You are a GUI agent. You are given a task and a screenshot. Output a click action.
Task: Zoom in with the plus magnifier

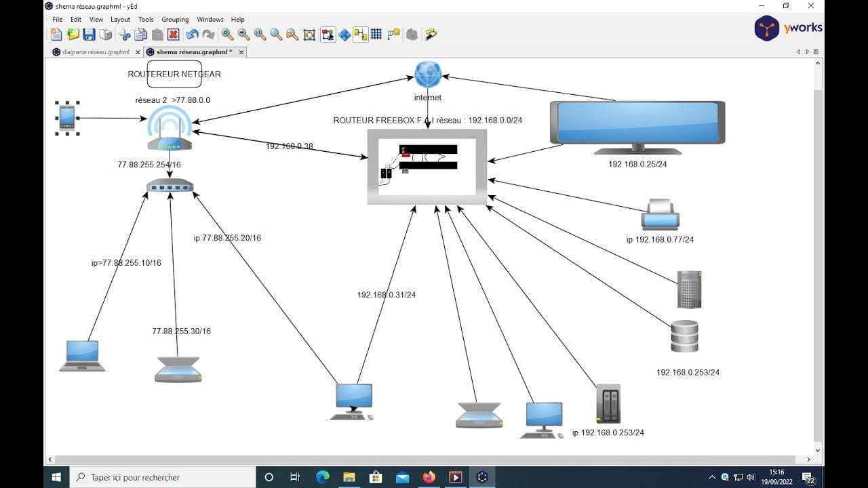pyautogui.click(x=228, y=35)
